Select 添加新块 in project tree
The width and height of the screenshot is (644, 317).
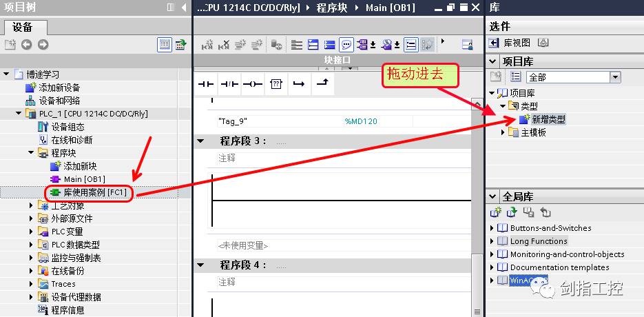click(x=80, y=166)
